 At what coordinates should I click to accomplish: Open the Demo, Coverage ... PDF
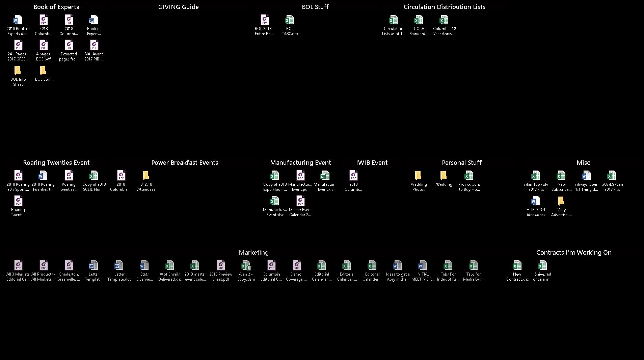[x=296, y=271]
